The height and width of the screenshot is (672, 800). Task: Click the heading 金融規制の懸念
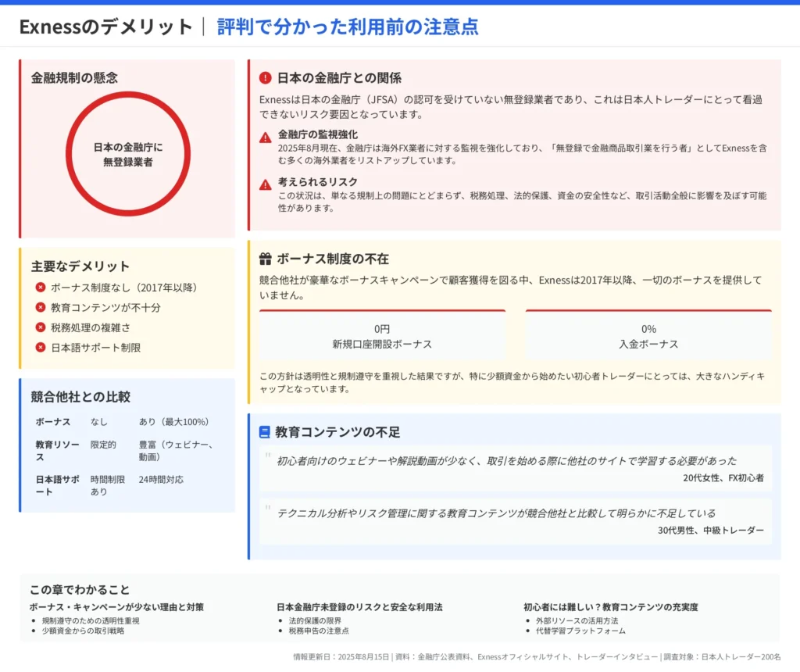click(74, 78)
